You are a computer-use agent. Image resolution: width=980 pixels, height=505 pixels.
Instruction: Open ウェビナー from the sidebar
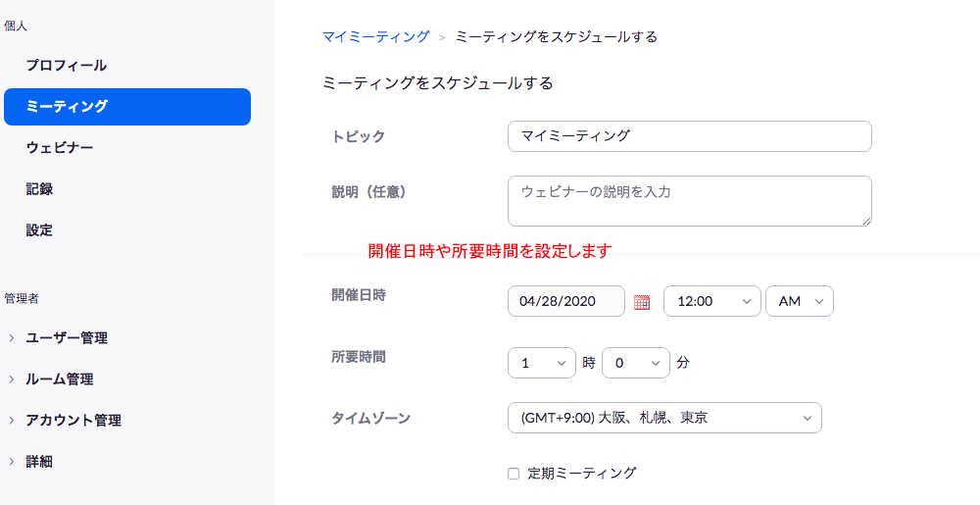point(60,148)
